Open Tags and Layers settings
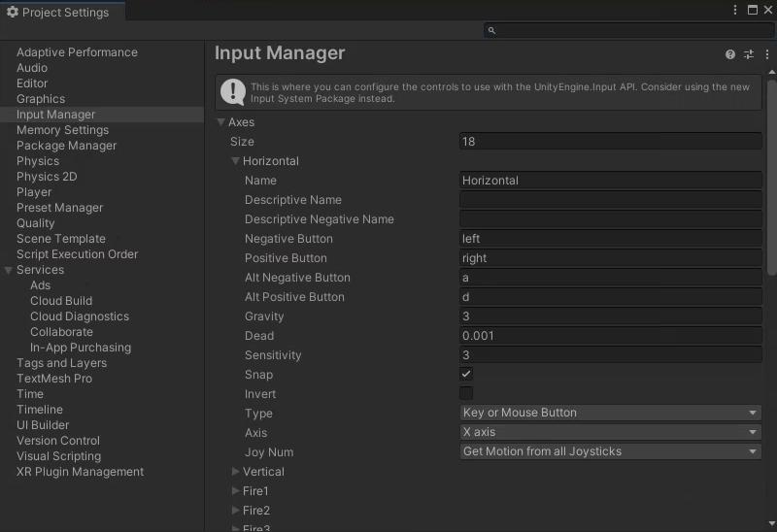The width and height of the screenshot is (777, 532). pyautogui.click(x=61, y=363)
